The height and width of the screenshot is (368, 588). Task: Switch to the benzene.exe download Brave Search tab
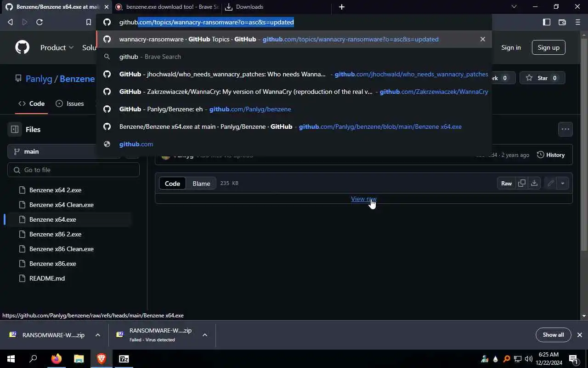click(167, 7)
